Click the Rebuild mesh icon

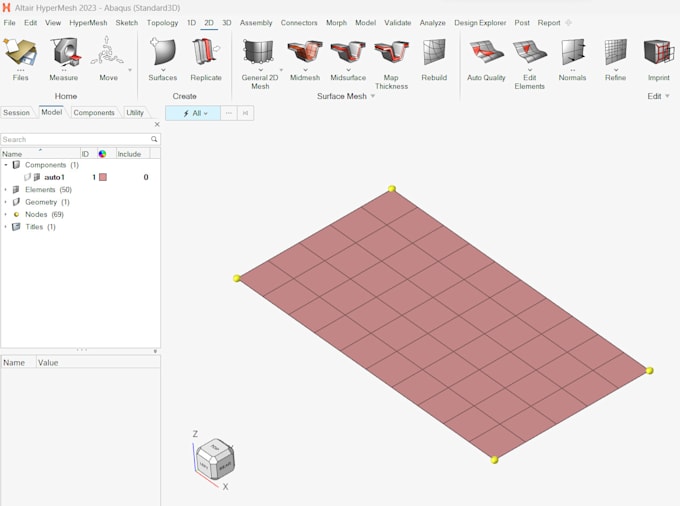click(x=434, y=53)
